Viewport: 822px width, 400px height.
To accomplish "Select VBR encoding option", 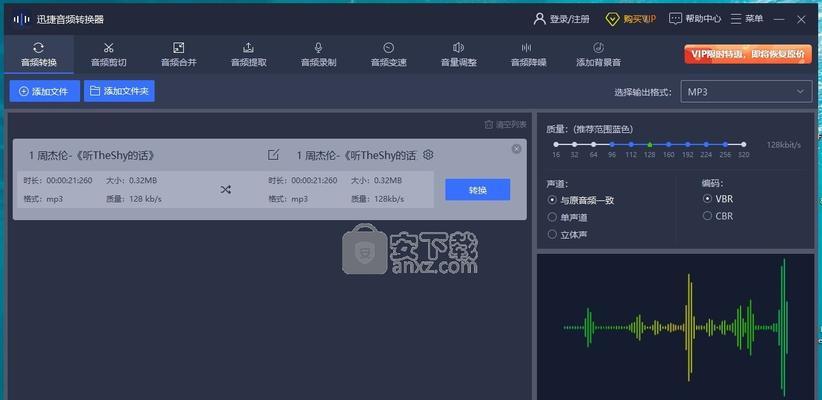I will 718,199.
